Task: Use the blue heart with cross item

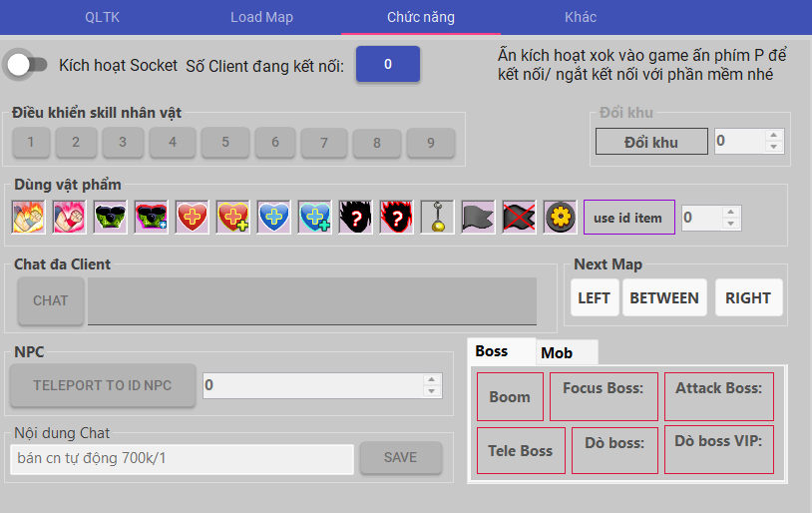Action: pyautogui.click(x=274, y=218)
